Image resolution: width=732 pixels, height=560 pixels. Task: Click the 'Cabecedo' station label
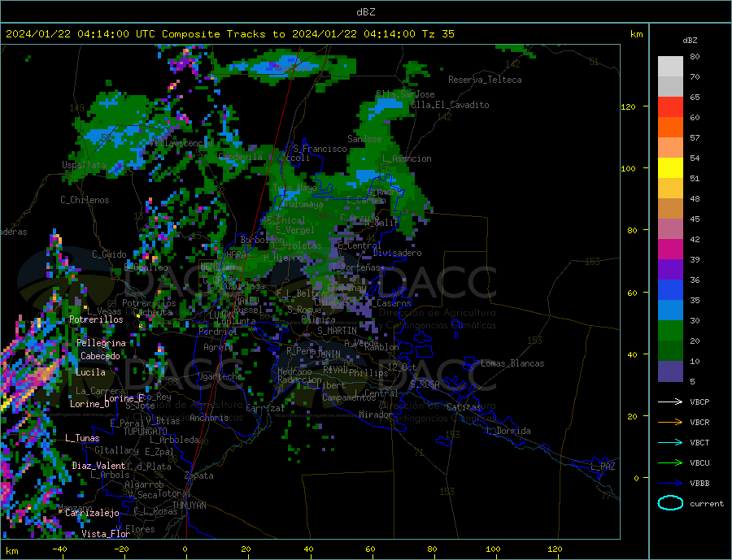click(x=100, y=356)
